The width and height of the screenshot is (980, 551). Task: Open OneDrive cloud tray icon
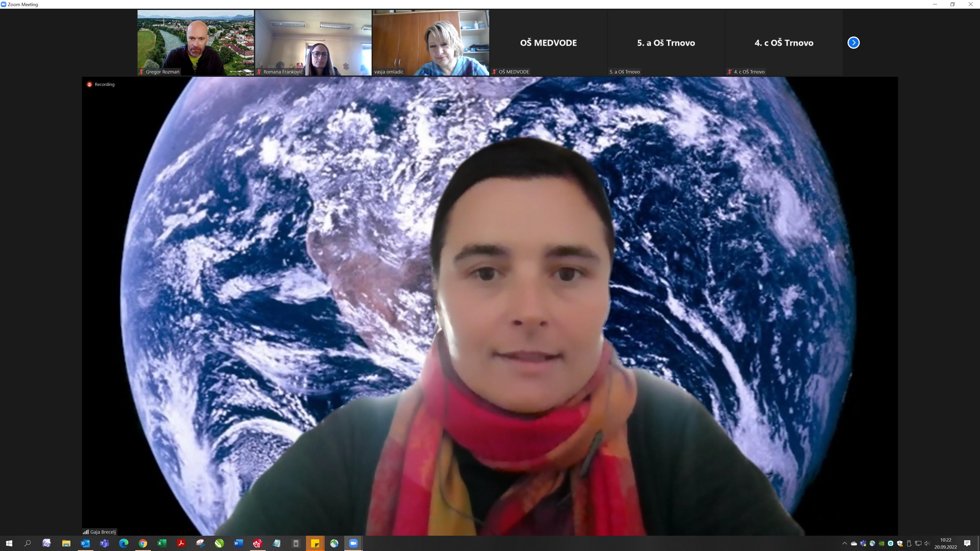pyautogui.click(x=854, y=543)
